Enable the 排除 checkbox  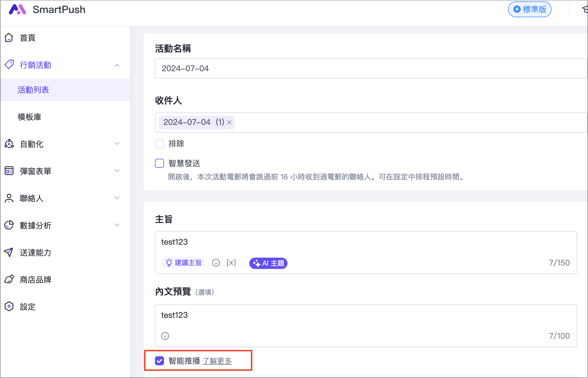pyautogui.click(x=159, y=144)
